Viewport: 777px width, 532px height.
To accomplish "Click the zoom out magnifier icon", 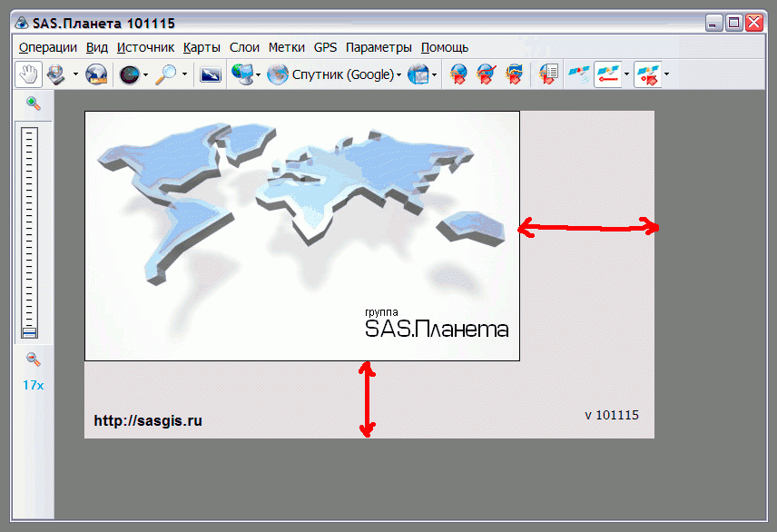I will click(x=34, y=359).
